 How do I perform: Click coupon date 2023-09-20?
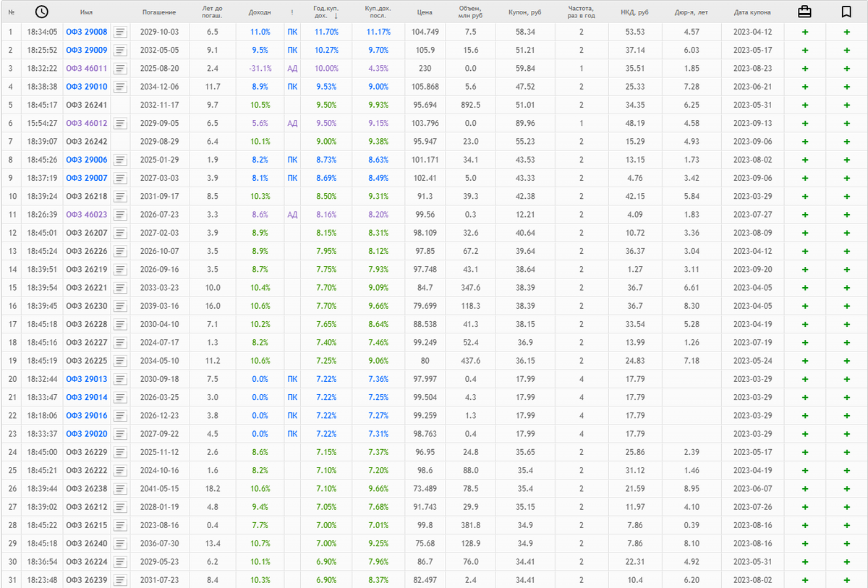click(x=752, y=270)
